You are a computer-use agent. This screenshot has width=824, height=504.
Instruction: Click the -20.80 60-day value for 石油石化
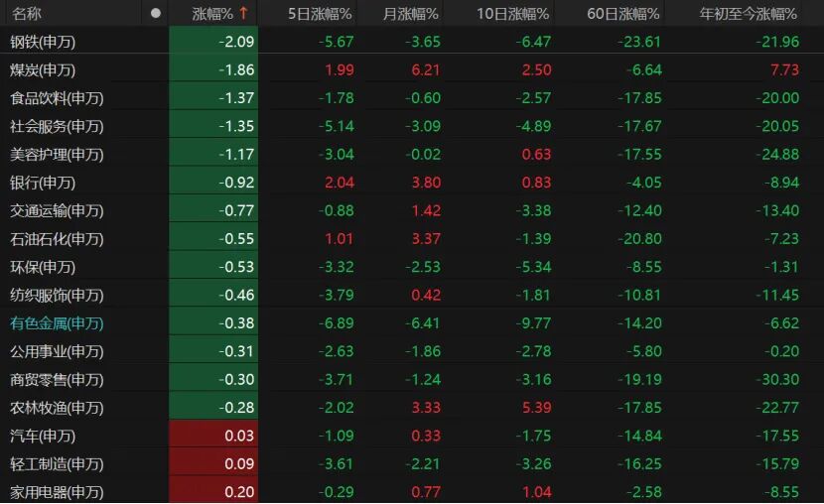point(639,239)
